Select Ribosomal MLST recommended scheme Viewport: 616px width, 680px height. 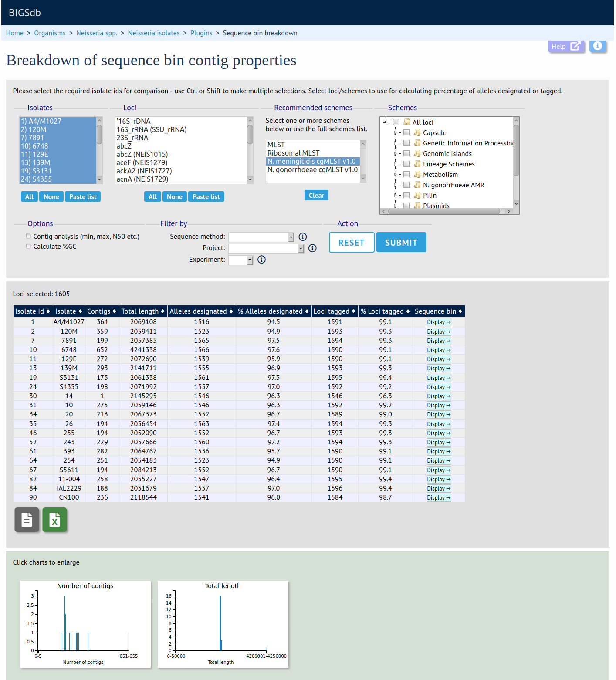point(293,153)
